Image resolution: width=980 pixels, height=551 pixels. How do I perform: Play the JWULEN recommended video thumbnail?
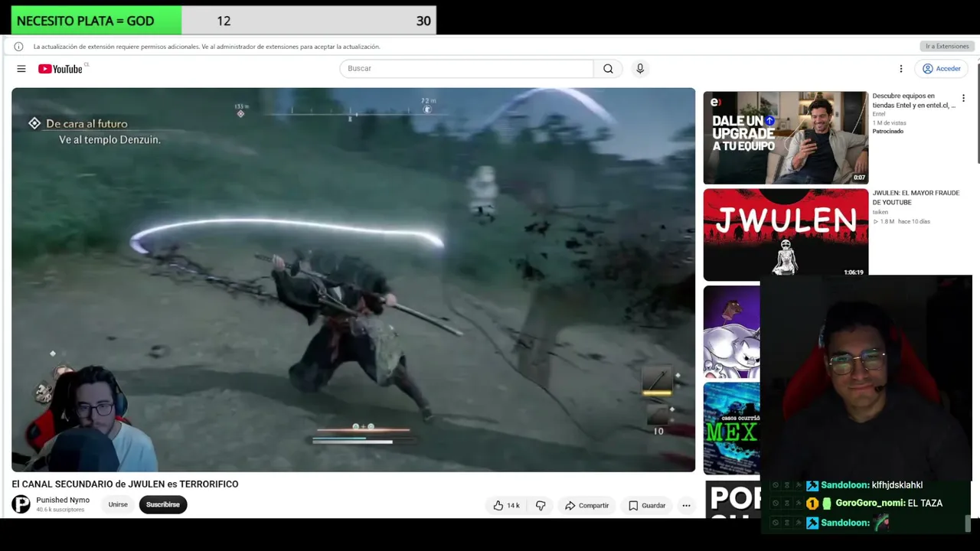(786, 235)
